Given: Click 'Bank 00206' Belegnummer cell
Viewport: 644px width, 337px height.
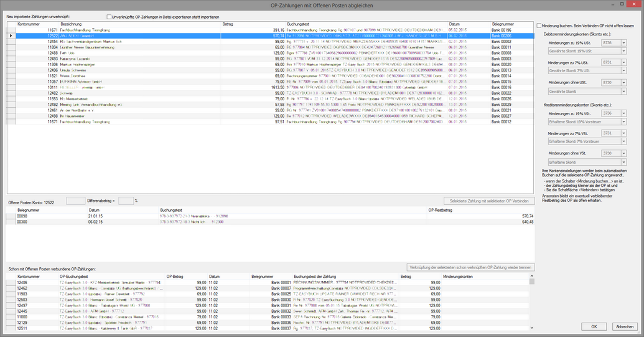Looking at the screenshot, I should (512, 36).
